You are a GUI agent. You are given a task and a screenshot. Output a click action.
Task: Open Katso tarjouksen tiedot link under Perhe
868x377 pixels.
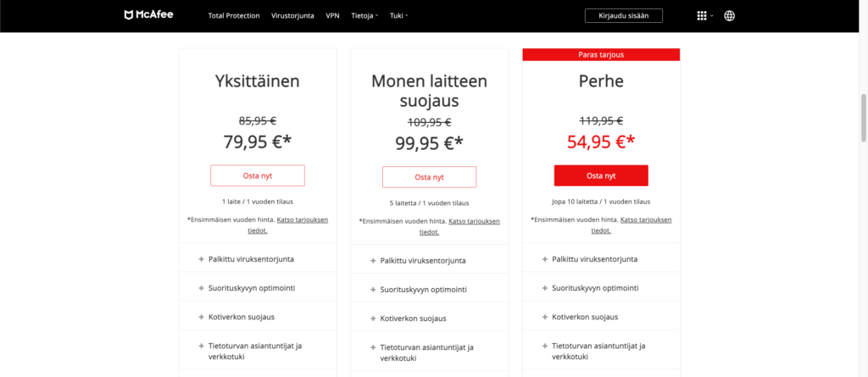click(x=645, y=219)
